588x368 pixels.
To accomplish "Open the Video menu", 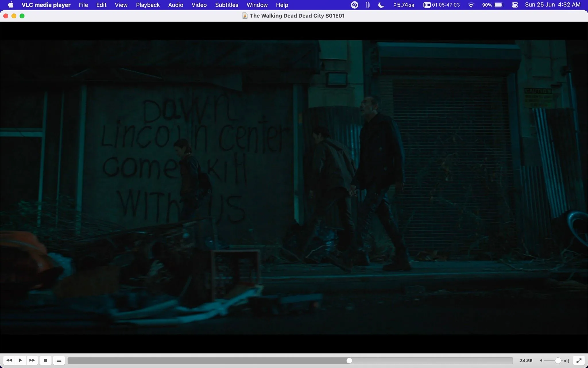I will [x=199, y=5].
